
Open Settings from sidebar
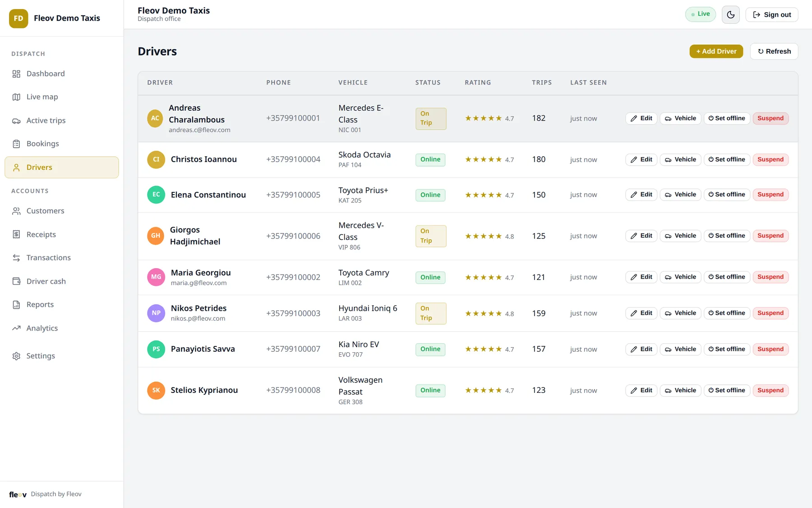(x=62, y=356)
